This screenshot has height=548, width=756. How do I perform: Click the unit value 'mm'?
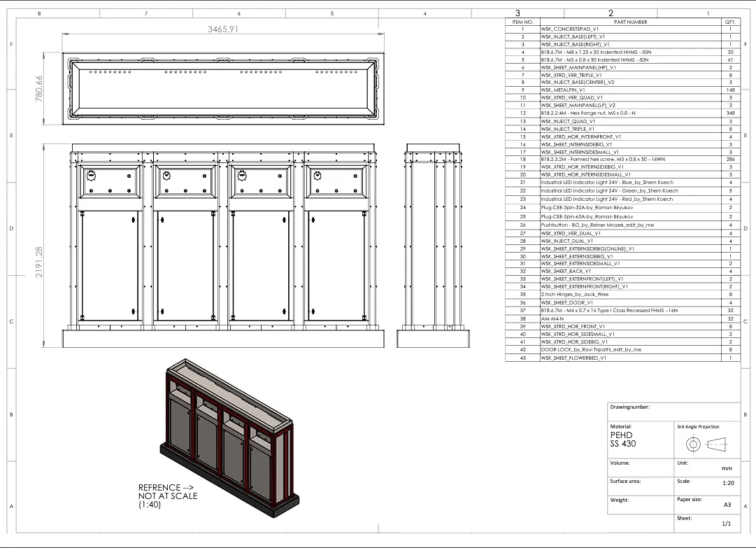727,468
